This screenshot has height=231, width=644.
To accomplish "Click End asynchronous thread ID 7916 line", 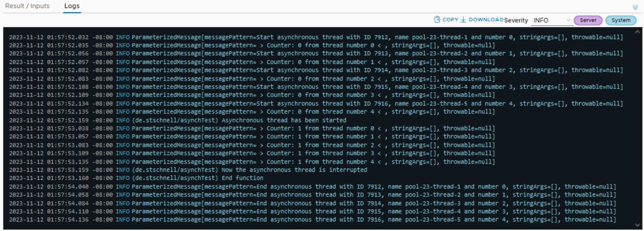I will coord(312,219).
